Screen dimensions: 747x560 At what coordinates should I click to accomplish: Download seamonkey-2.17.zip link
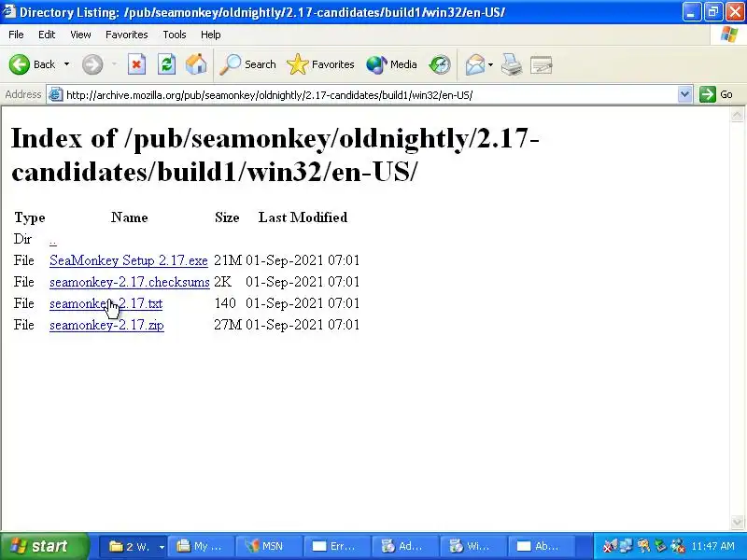106,325
